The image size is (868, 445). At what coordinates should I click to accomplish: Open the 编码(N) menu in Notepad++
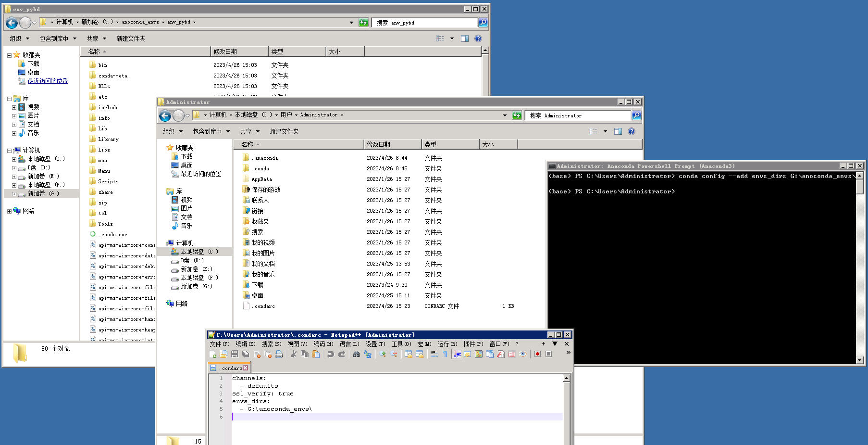click(x=323, y=344)
